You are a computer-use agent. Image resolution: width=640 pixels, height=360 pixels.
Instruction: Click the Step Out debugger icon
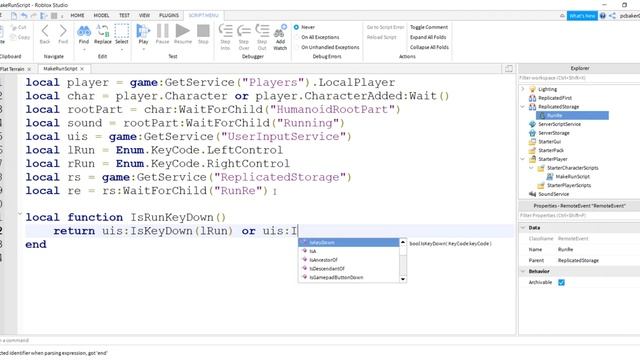pyautogui.click(x=262, y=31)
